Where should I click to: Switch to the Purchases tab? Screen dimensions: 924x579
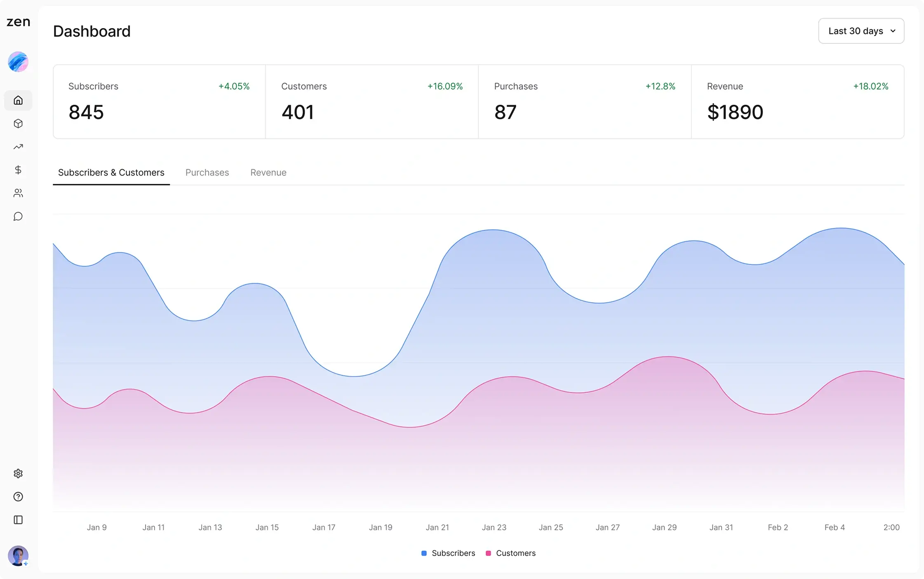coord(207,172)
